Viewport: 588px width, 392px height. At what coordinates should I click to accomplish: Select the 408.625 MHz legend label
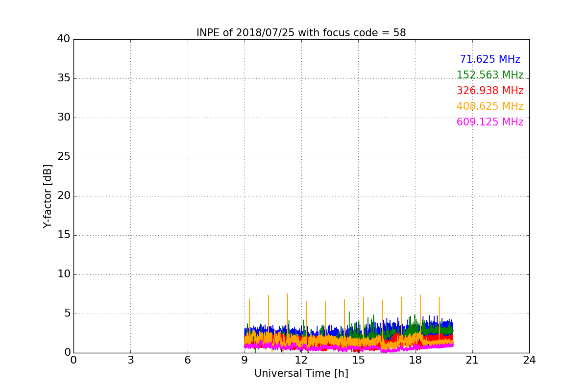tap(490, 106)
